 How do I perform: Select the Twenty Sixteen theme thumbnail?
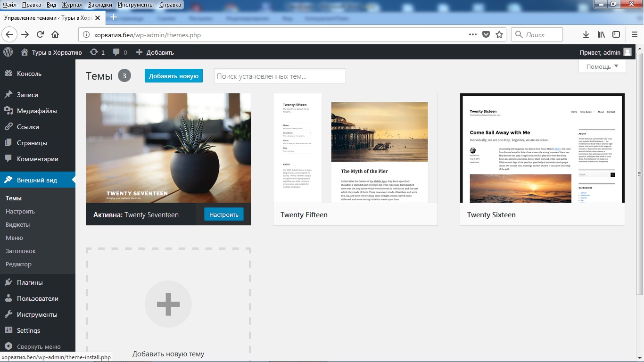pos(542,148)
